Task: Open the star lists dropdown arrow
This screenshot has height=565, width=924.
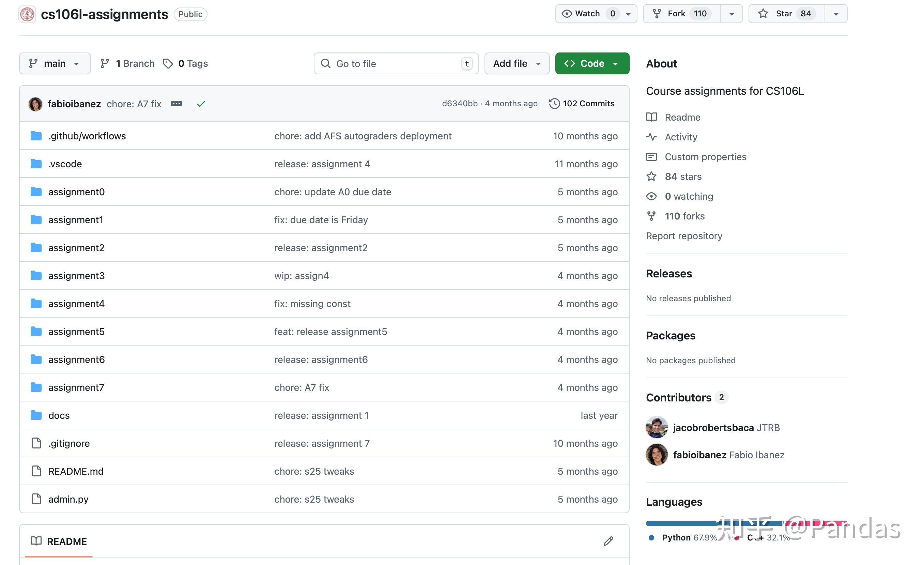Action: 836,14
